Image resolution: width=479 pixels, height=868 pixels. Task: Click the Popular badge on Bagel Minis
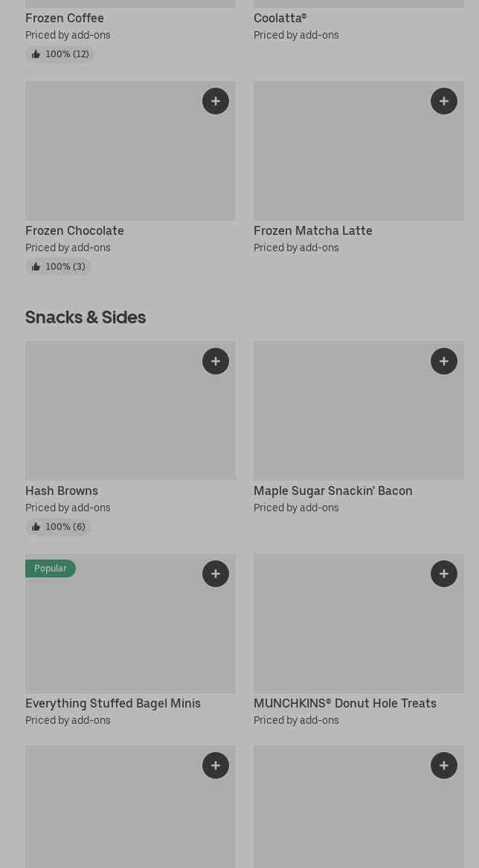(x=51, y=569)
